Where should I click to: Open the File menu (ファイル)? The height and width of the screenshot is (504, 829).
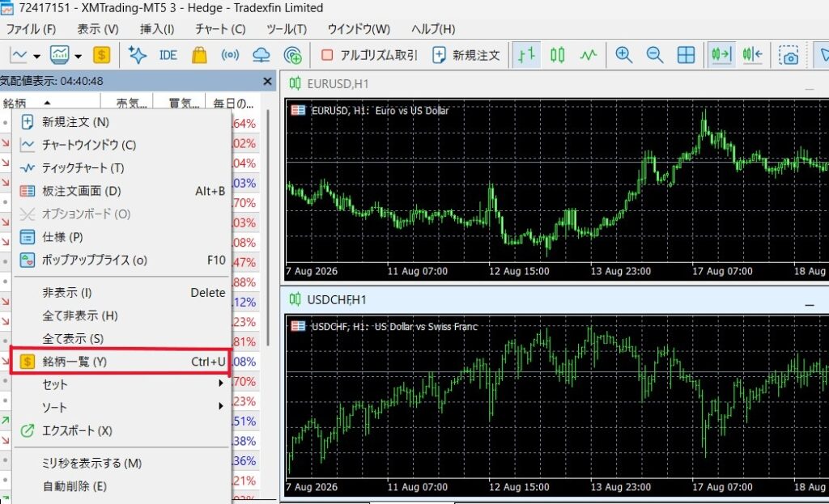[x=31, y=29]
